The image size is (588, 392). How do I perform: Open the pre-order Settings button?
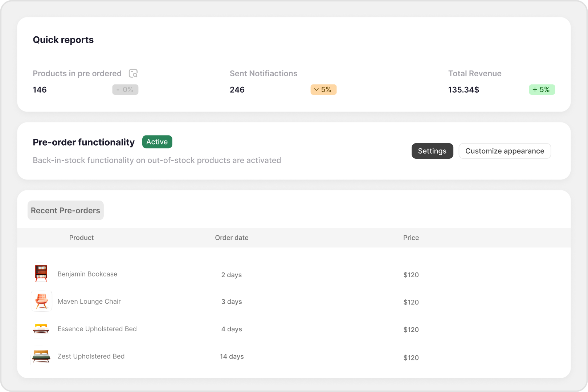click(x=432, y=151)
